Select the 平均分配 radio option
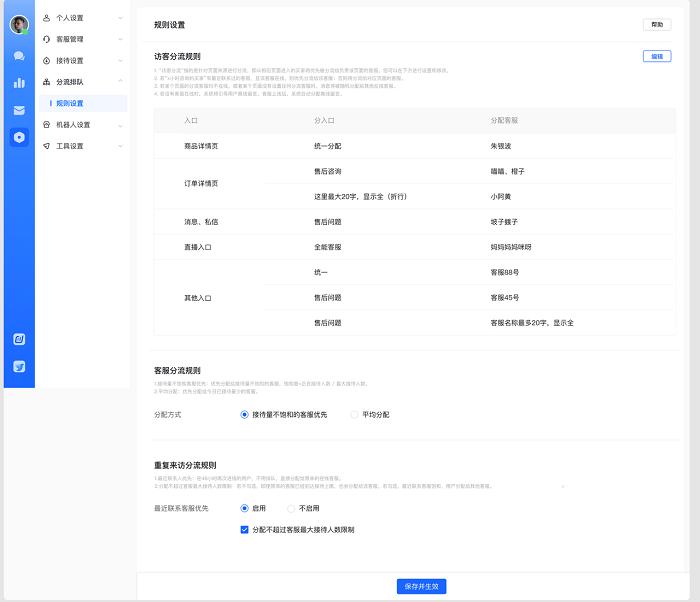The height and width of the screenshot is (602, 700). (354, 414)
